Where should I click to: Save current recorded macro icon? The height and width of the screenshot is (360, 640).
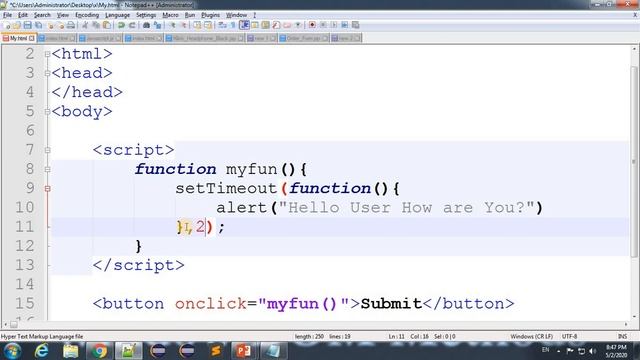(x=356, y=25)
